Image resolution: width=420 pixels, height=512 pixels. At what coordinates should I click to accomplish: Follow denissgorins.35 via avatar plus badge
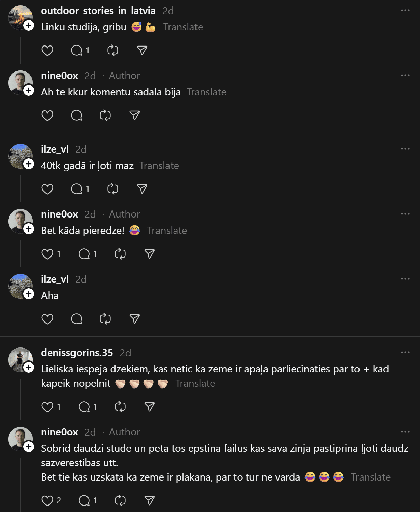click(29, 367)
